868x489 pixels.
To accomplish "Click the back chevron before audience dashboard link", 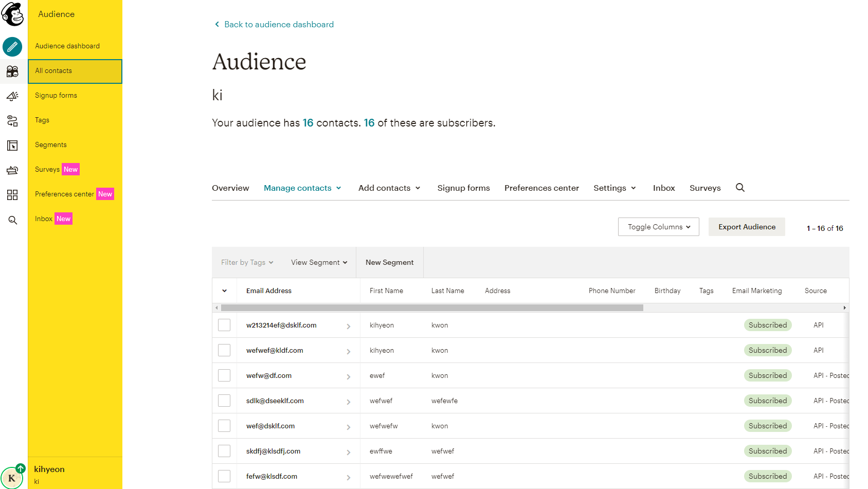I will [217, 24].
